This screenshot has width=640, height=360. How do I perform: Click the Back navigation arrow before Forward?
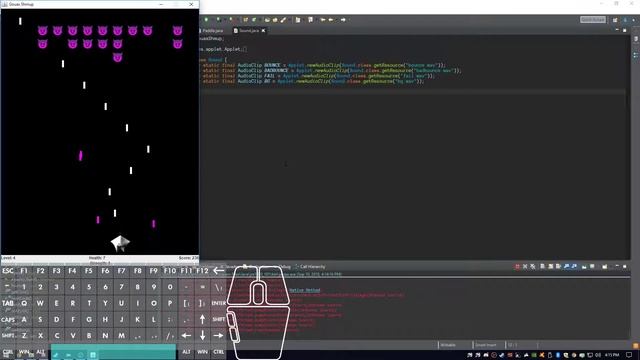(331, 20)
